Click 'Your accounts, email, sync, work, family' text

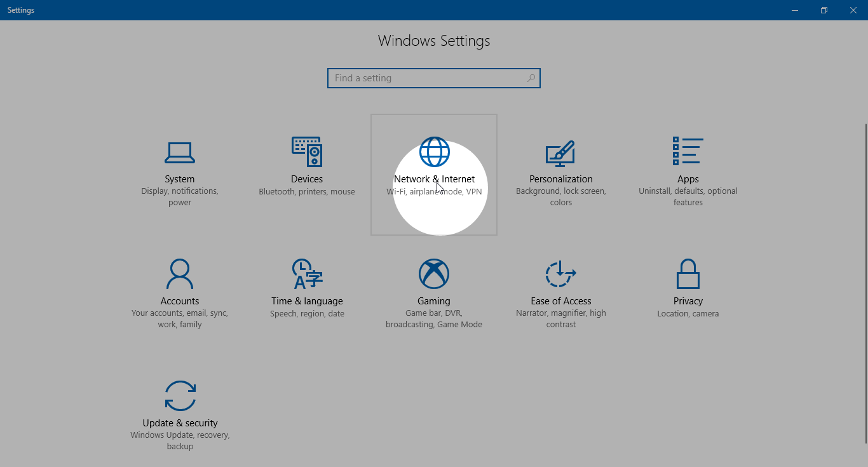(x=180, y=319)
